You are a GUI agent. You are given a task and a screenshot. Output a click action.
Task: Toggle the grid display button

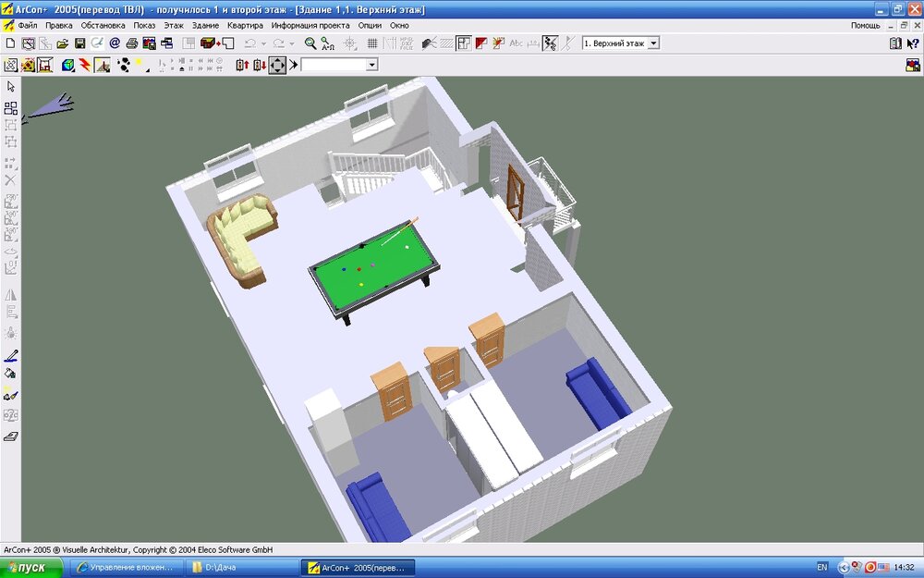[x=372, y=43]
